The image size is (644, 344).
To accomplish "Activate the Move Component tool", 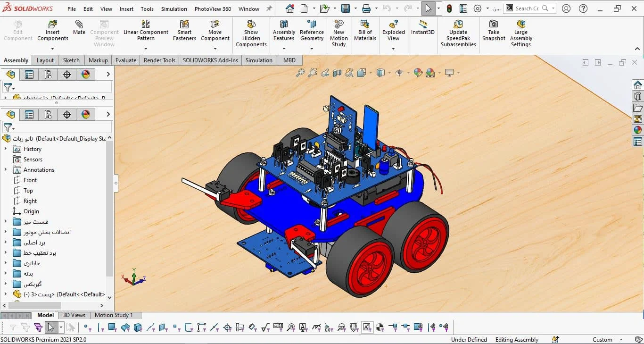I will click(215, 31).
